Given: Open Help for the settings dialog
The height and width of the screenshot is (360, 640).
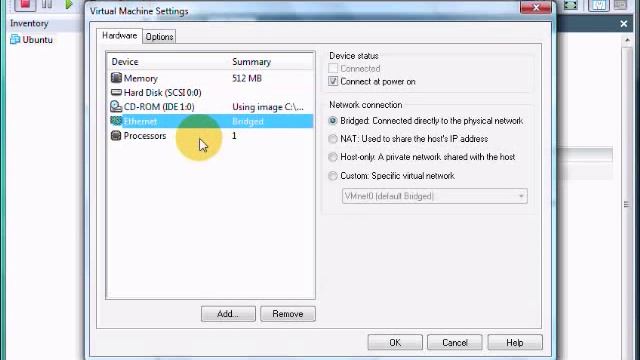Looking at the screenshot, I should [515, 342].
